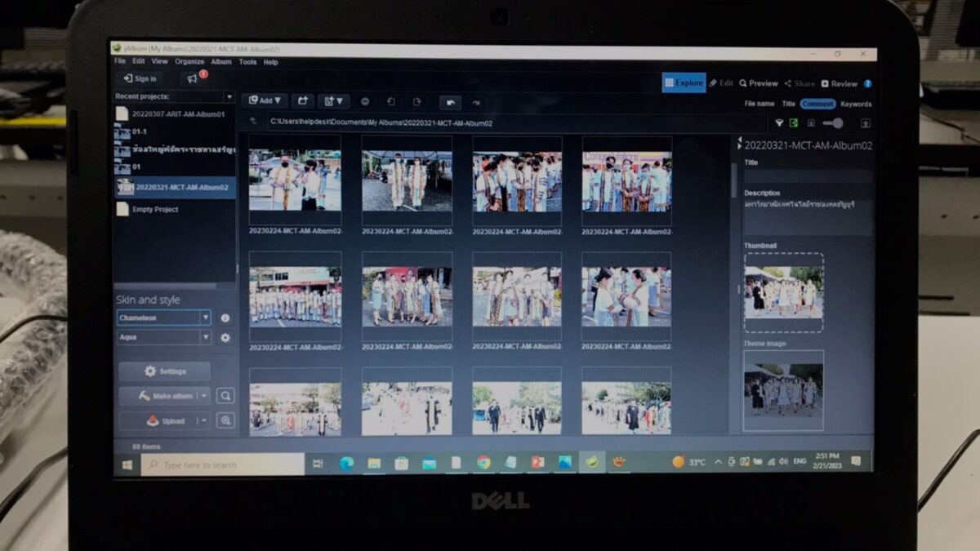Click preview icon beside Make album
This screenshot has height=551, width=980.
tap(225, 396)
